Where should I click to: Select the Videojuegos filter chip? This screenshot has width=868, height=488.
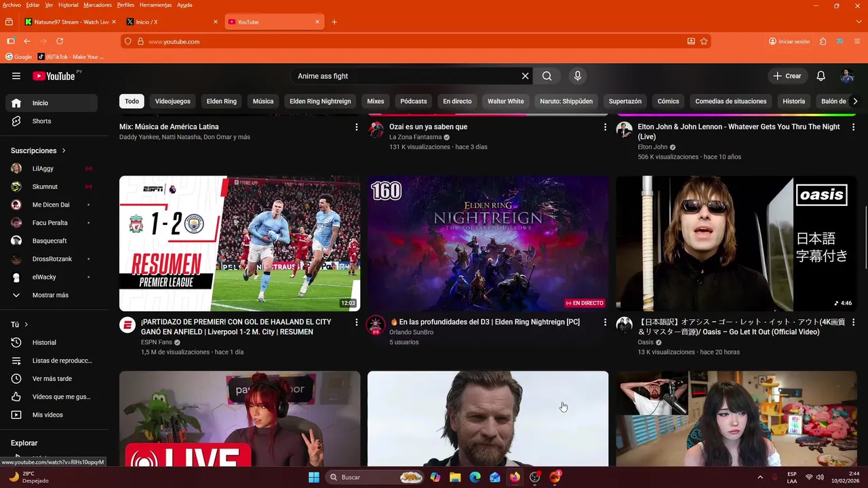coord(173,101)
